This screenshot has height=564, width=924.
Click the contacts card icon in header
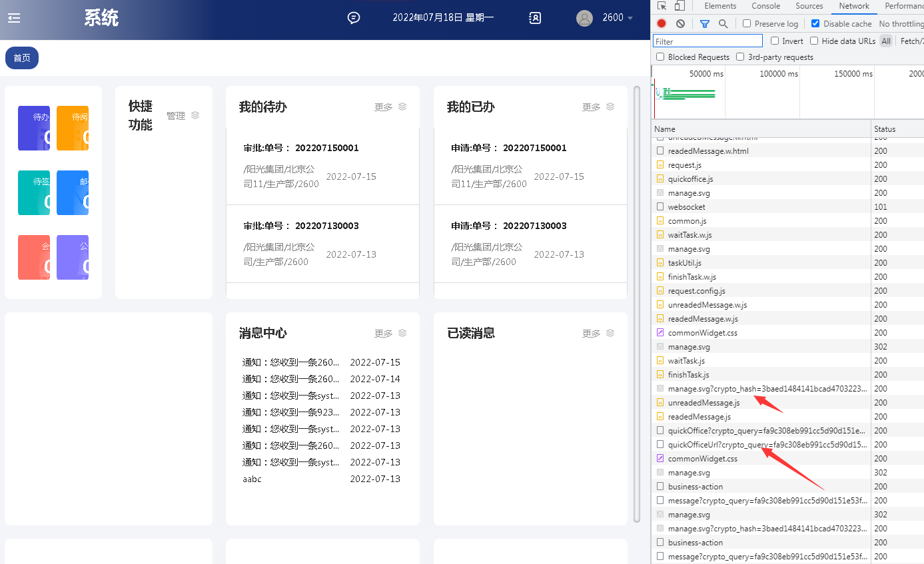pyautogui.click(x=535, y=18)
